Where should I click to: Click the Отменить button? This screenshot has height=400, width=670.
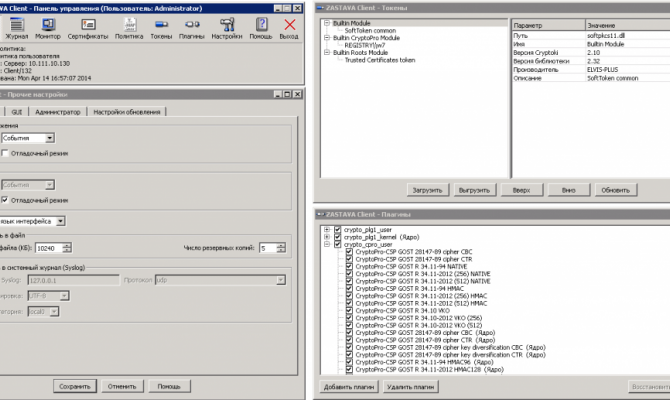(122, 386)
